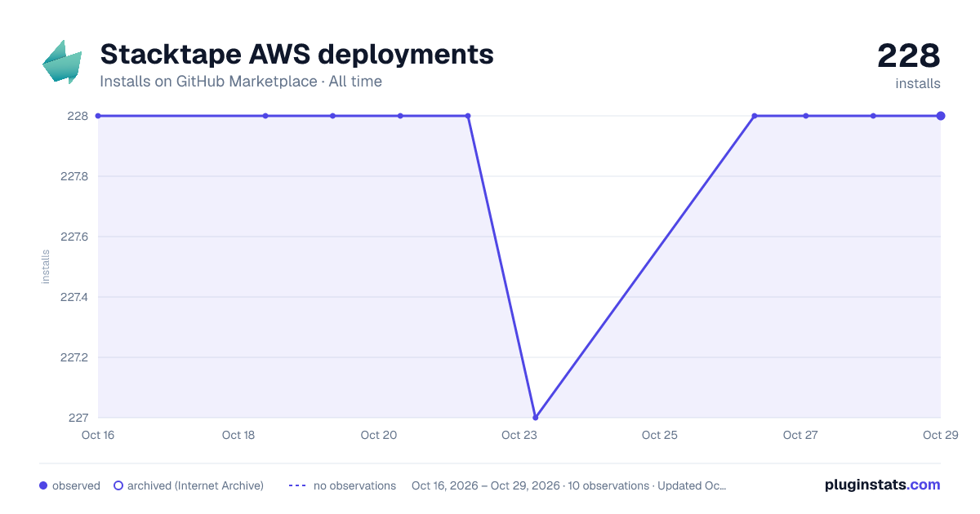Click the 'Oct 25' x-axis label
The height and width of the screenshot is (514, 980).
pyautogui.click(x=660, y=435)
